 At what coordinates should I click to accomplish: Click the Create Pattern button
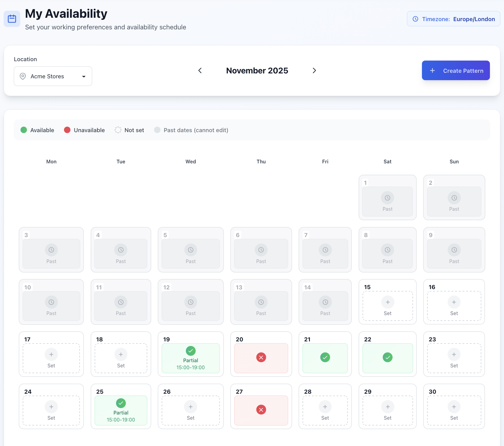tap(456, 70)
